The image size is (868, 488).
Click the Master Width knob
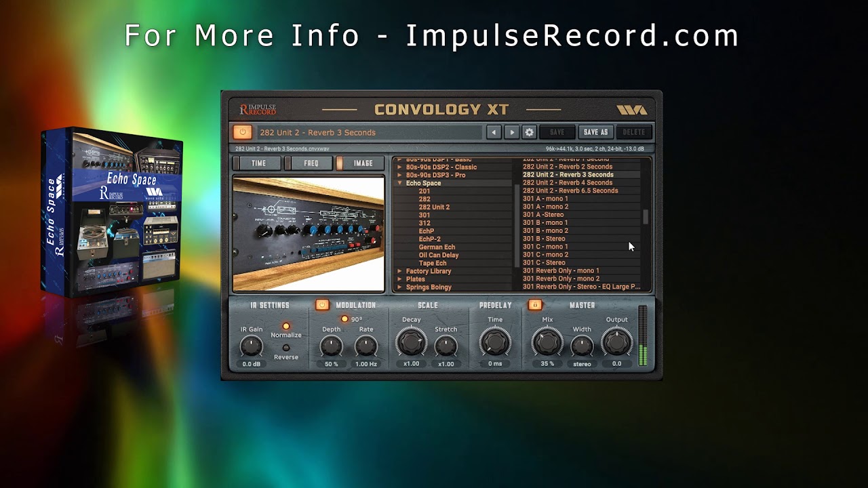[x=582, y=346]
